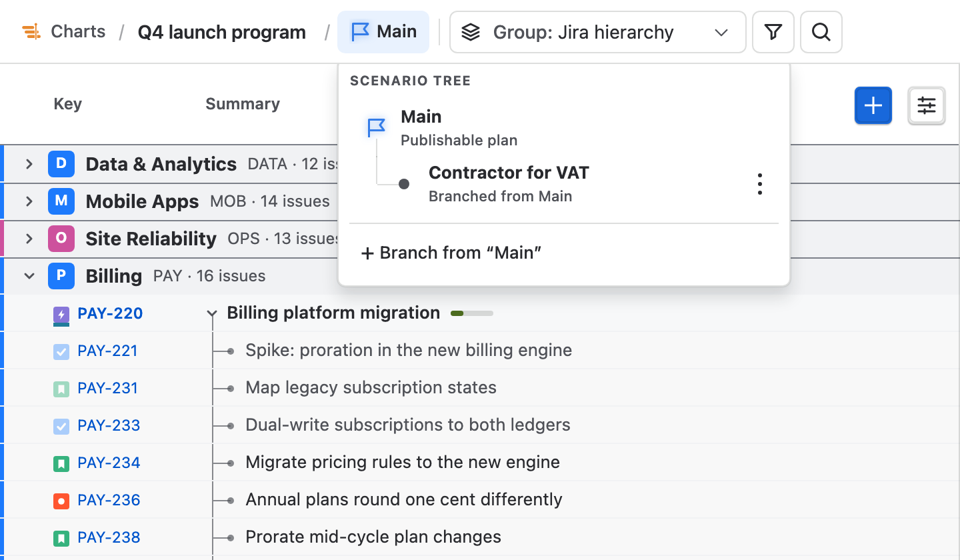Open the Group: Jira hierarchy dropdown
This screenshot has height=560, width=960.
(597, 32)
